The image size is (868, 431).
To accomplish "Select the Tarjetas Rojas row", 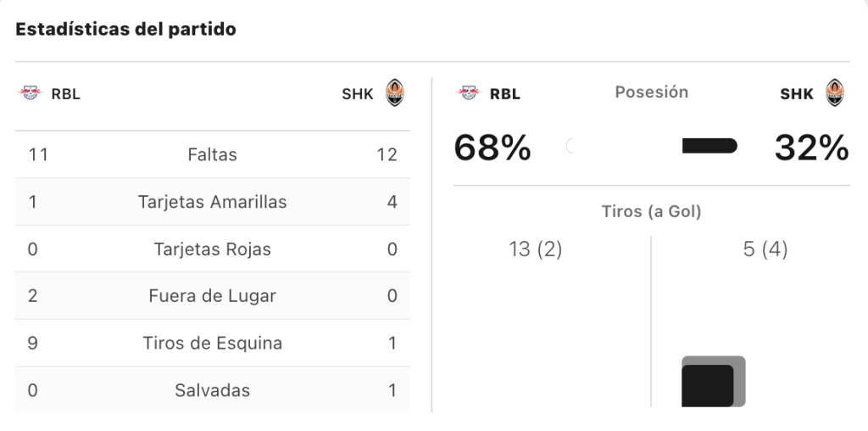I will pos(213,249).
